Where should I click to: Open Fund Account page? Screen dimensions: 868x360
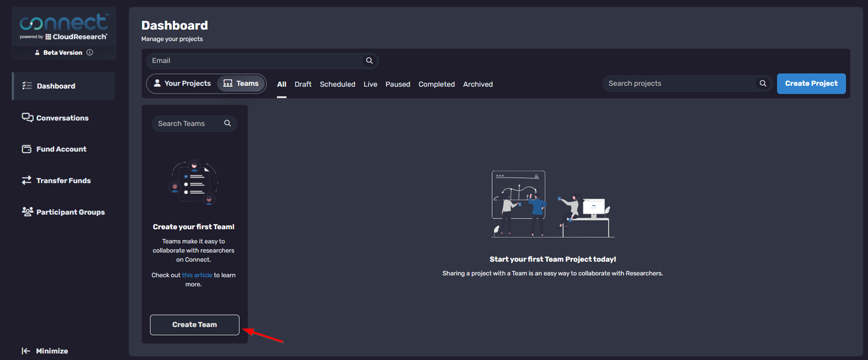pyautogui.click(x=54, y=149)
